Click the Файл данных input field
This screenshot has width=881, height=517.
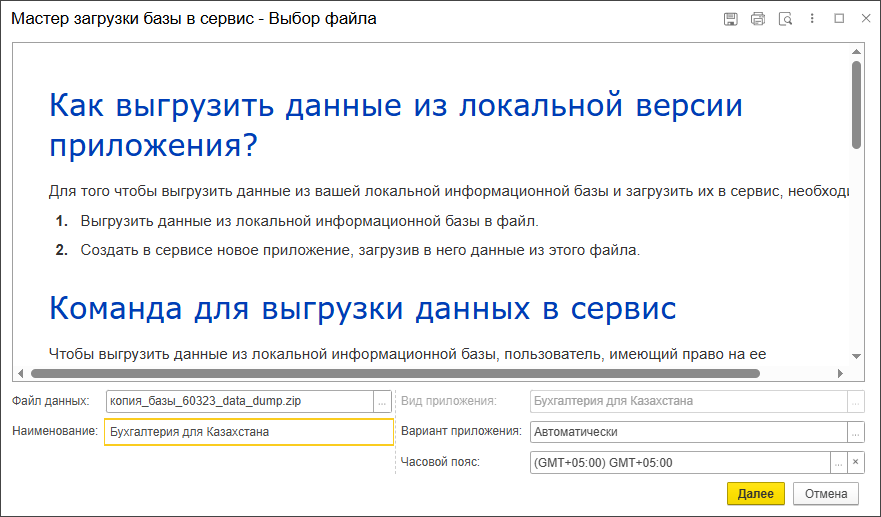pos(240,401)
